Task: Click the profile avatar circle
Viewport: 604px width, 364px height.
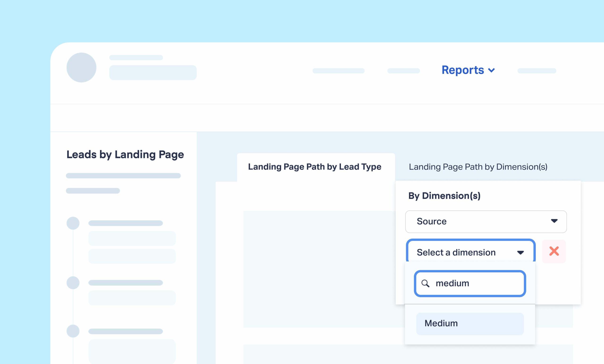Action: (x=81, y=67)
